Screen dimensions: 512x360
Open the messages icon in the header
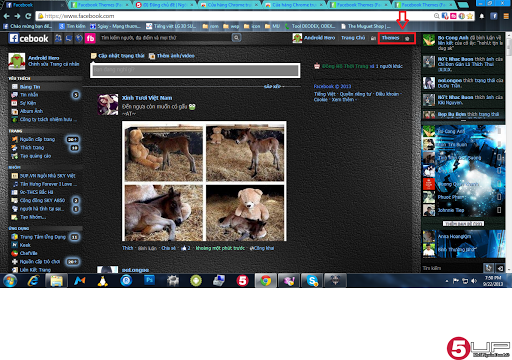(68, 38)
